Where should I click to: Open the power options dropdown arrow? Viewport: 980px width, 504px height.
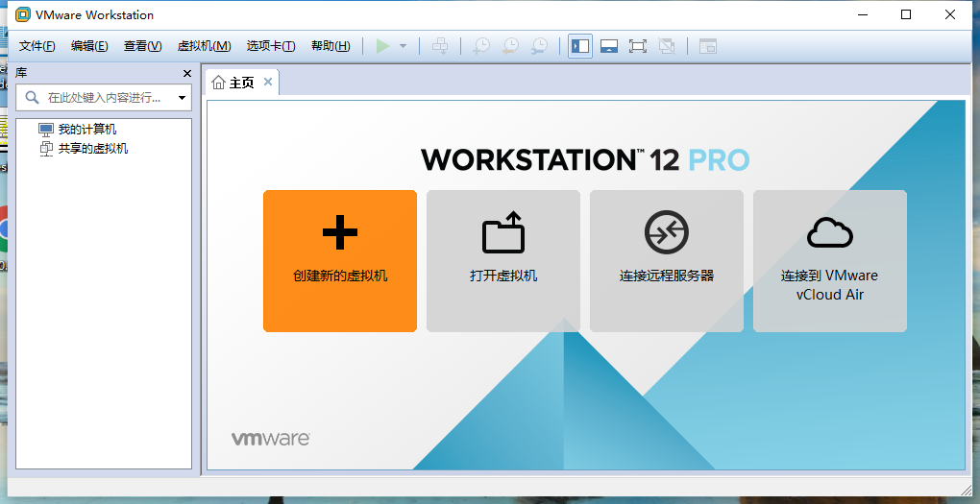point(404,46)
